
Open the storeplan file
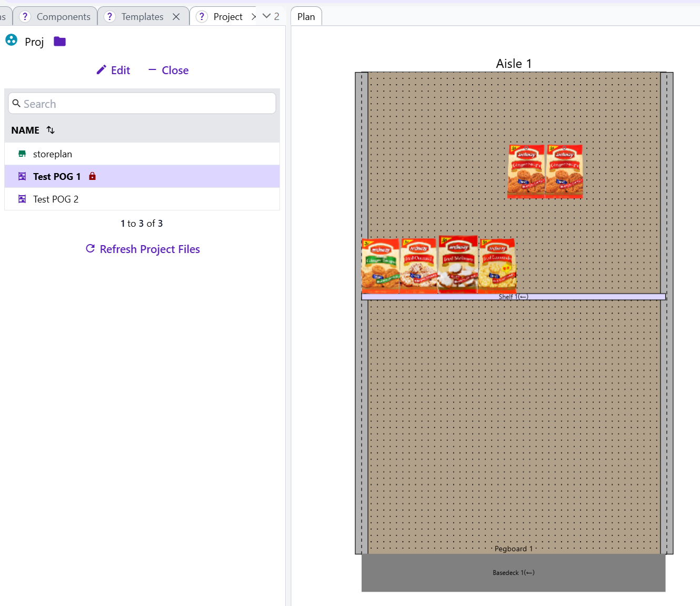[x=53, y=154]
